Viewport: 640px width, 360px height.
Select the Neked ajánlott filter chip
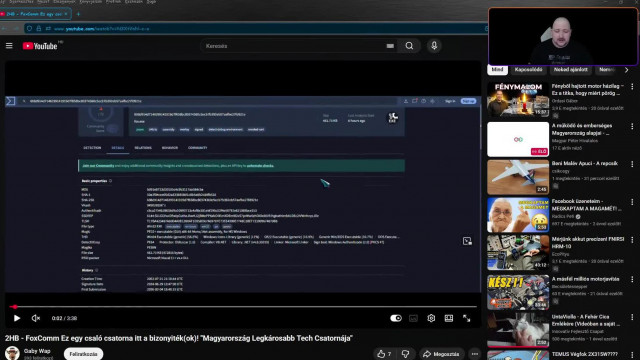point(571,70)
